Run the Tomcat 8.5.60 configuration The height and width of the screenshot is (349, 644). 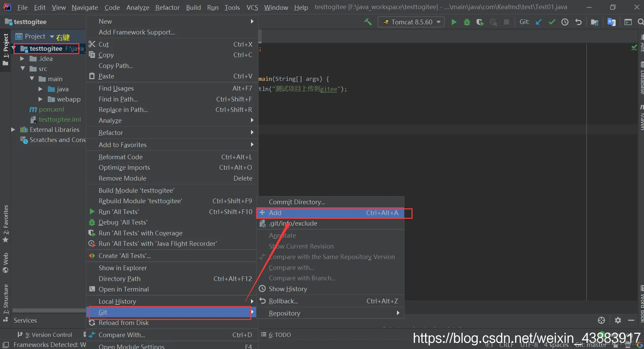[x=454, y=22]
